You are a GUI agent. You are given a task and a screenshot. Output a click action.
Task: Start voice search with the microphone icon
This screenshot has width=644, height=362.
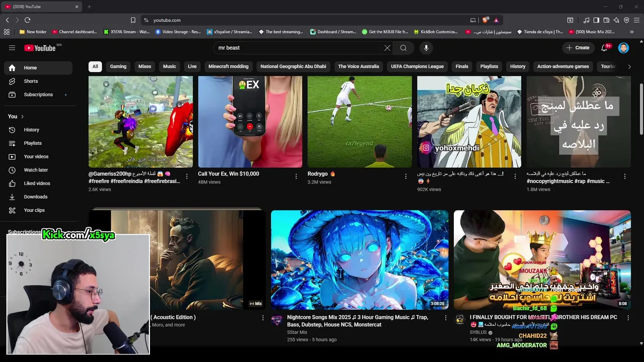pyautogui.click(x=426, y=48)
